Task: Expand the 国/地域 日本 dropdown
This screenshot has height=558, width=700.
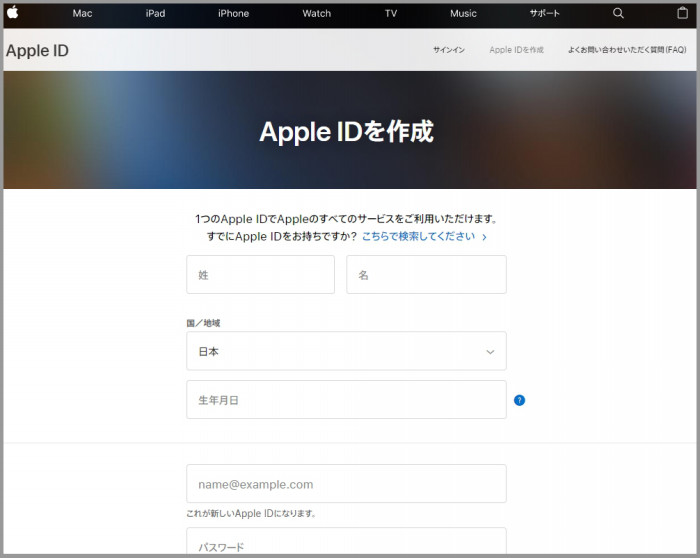Action: pyautogui.click(x=346, y=351)
